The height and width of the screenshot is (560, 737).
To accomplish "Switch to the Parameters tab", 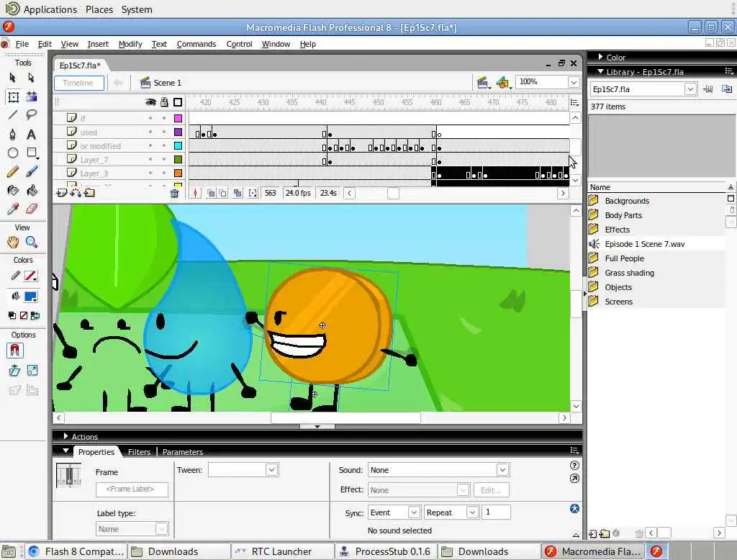I will tap(183, 452).
